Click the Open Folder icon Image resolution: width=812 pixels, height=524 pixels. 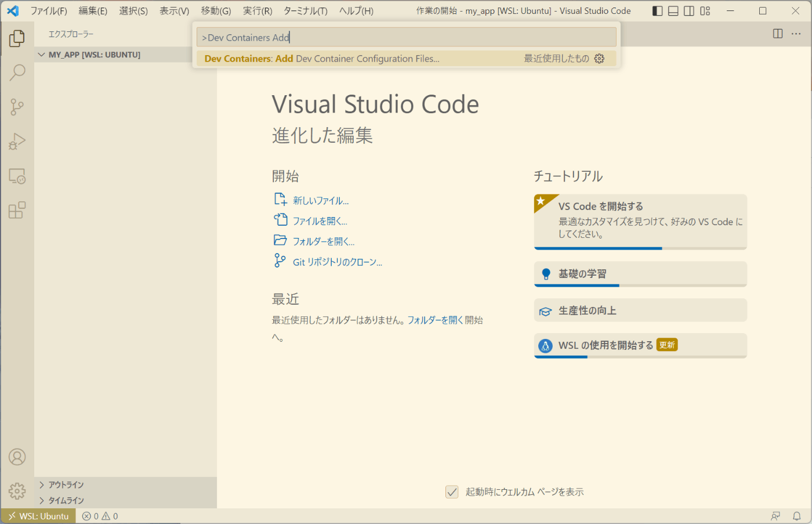coord(280,240)
